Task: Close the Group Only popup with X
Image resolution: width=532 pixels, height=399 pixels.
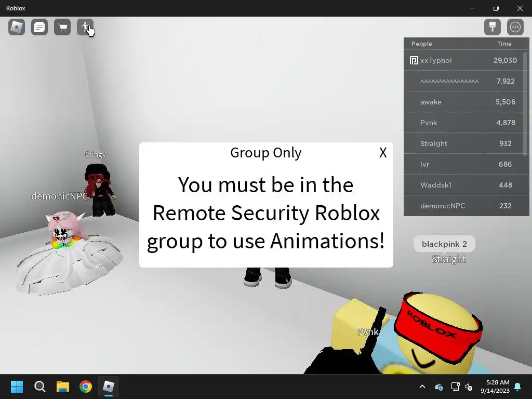Action: coord(383,153)
